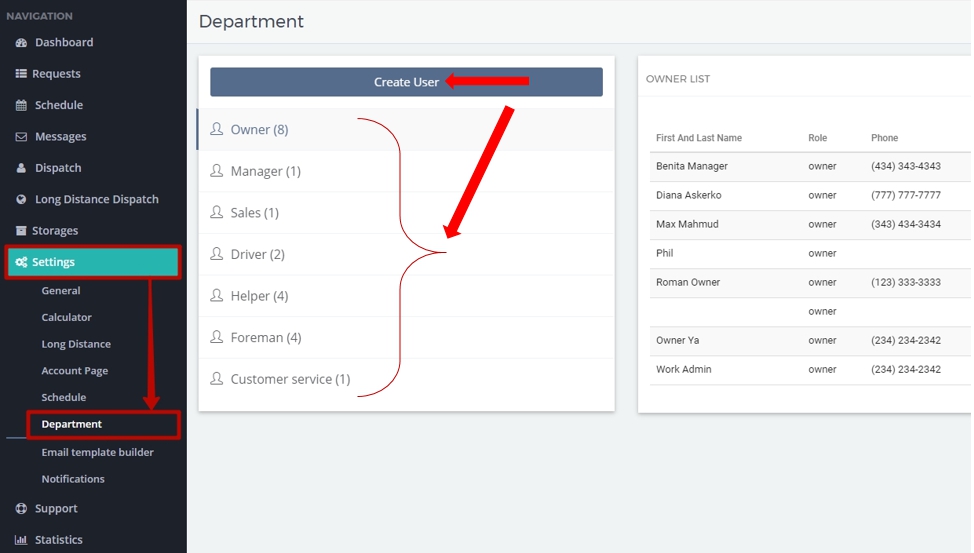
Task: Select the Foreman (4) department
Action: tap(406, 337)
